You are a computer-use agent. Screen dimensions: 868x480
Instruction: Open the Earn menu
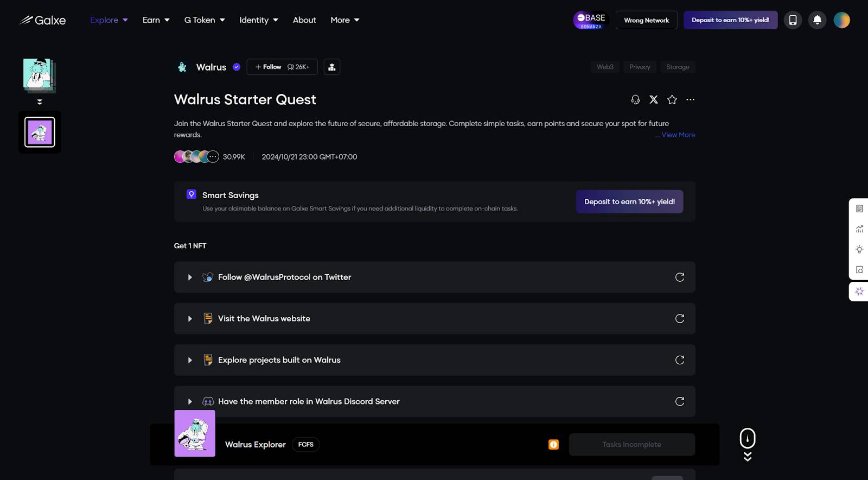pyautogui.click(x=156, y=20)
